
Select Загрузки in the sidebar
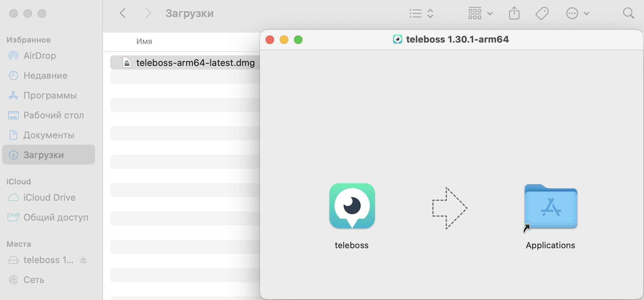pyautogui.click(x=49, y=155)
